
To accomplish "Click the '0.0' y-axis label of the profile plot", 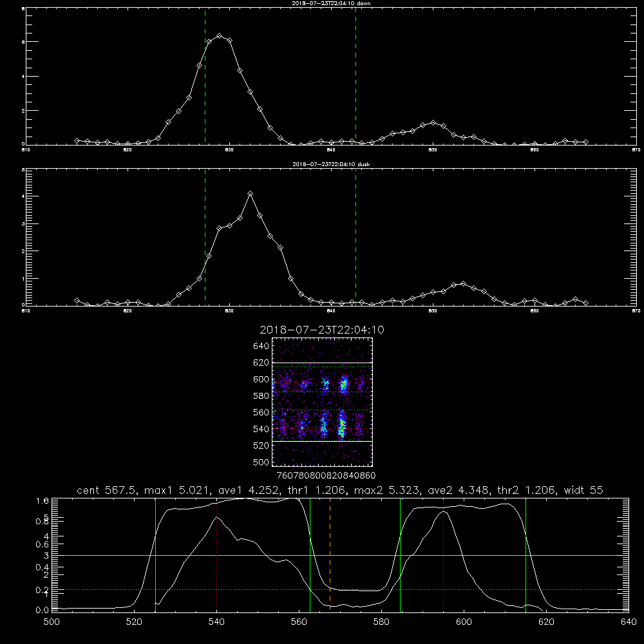I will click(x=43, y=610).
